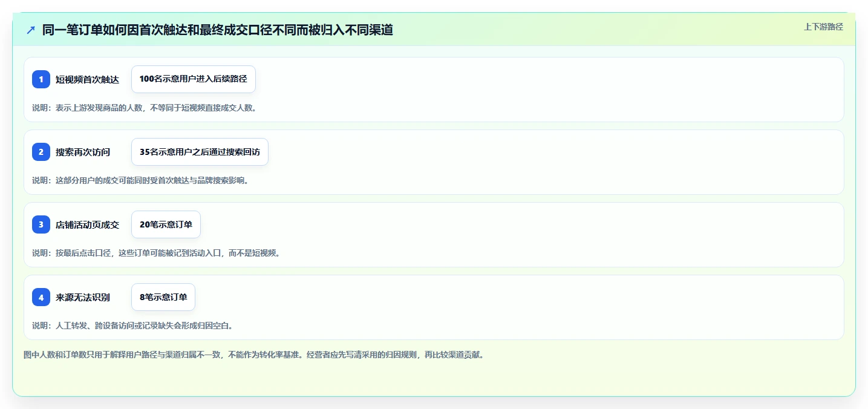Click the 35名示意用户之后通过搜索回访 pill
This screenshot has width=868, height=409.
[200, 152]
